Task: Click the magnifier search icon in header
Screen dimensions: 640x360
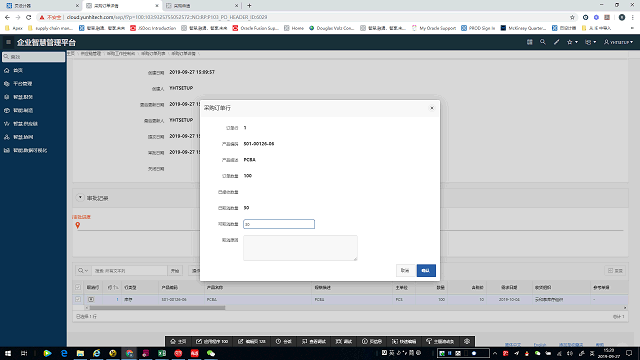Action: click(542, 42)
